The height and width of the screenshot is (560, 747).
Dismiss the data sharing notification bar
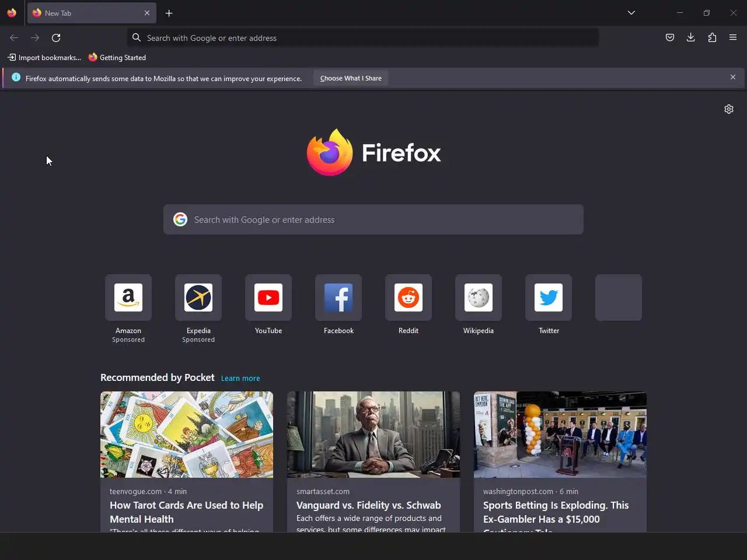point(733,77)
